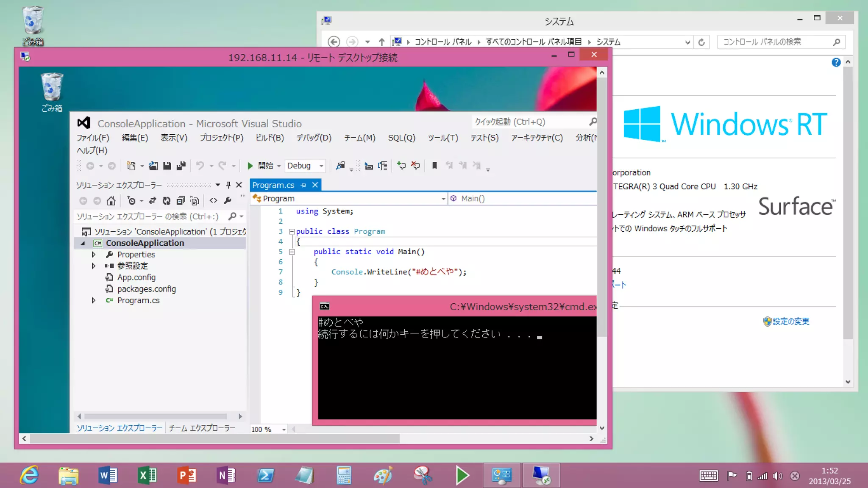Click the Properties wrench icon in Solution Explorer

(228, 201)
